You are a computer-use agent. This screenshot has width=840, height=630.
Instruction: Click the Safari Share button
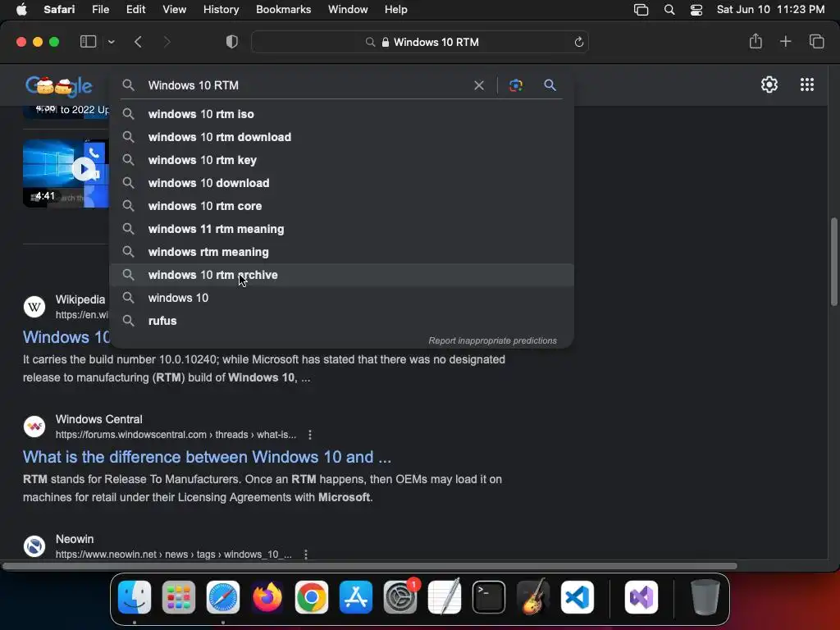coord(756,41)
